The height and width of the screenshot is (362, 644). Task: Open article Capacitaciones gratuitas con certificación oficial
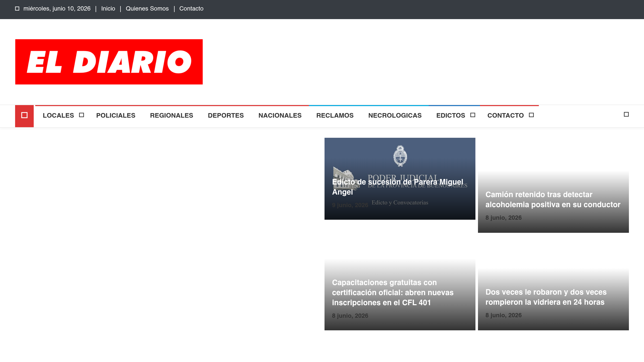(x=393, y=293)
